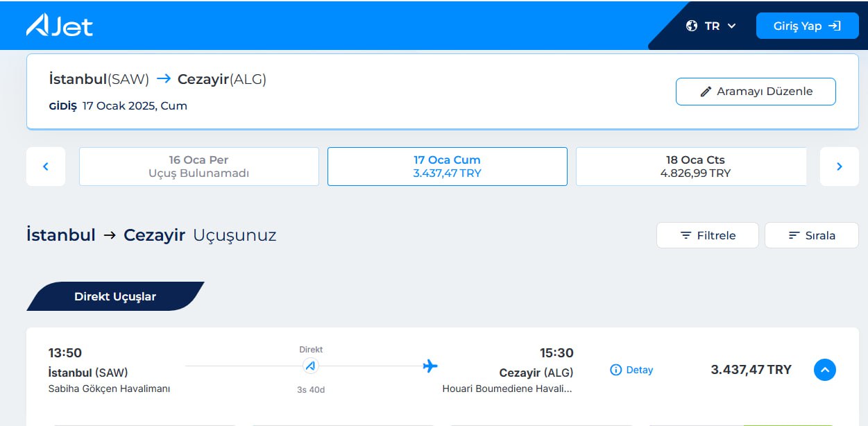Click the globe language icon

(691, 26)
